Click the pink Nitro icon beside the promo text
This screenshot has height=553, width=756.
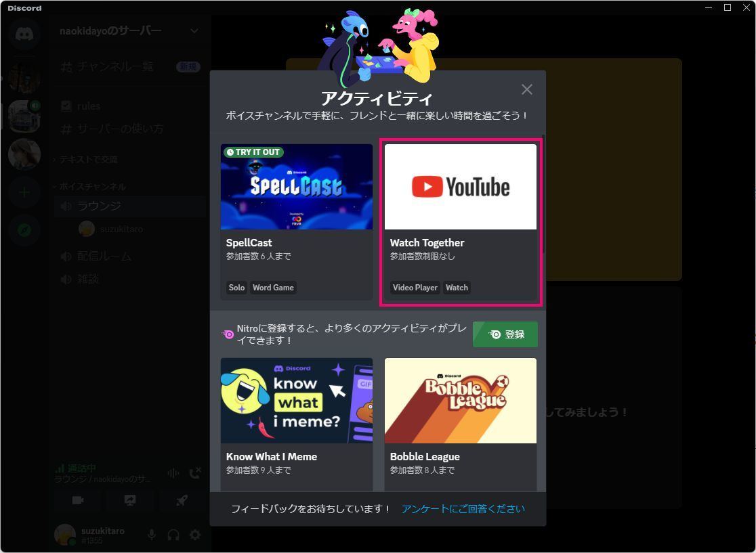[x=228, y=334]
